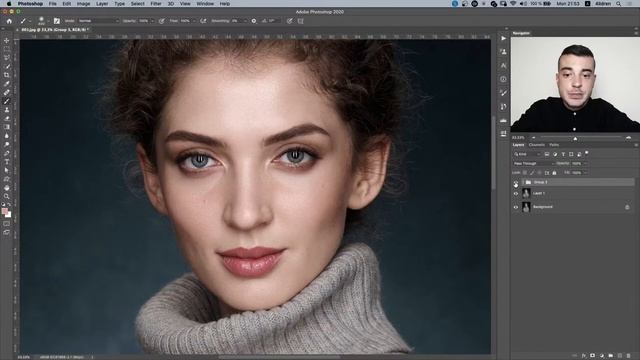Image resolution: width=640 pixels, height=360 pixels.
Task: Open the brush Mode dropdown
Action: [x=98, y=21]
